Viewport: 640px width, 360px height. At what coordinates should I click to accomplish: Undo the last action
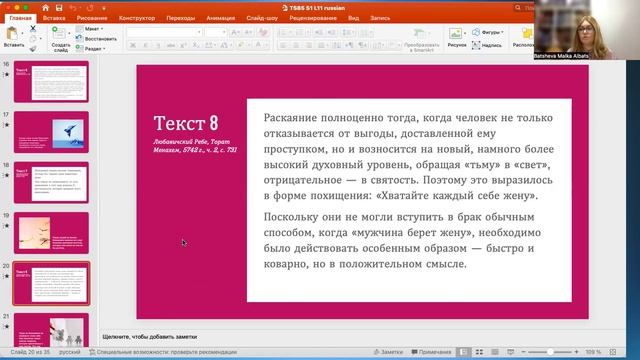point(73,8)
